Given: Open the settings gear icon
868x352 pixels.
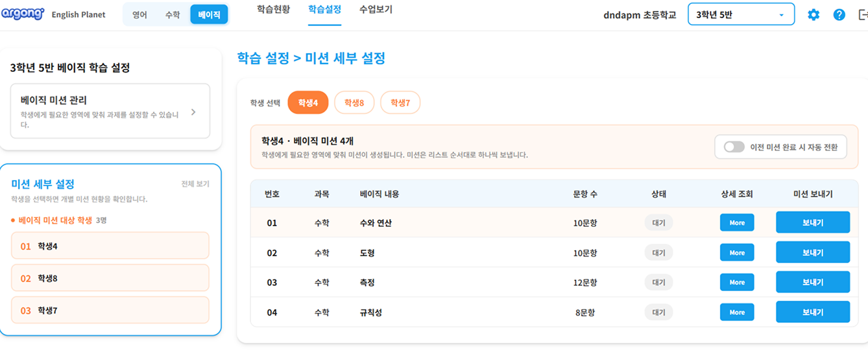Looking at the screenshot, I should 814,14.
